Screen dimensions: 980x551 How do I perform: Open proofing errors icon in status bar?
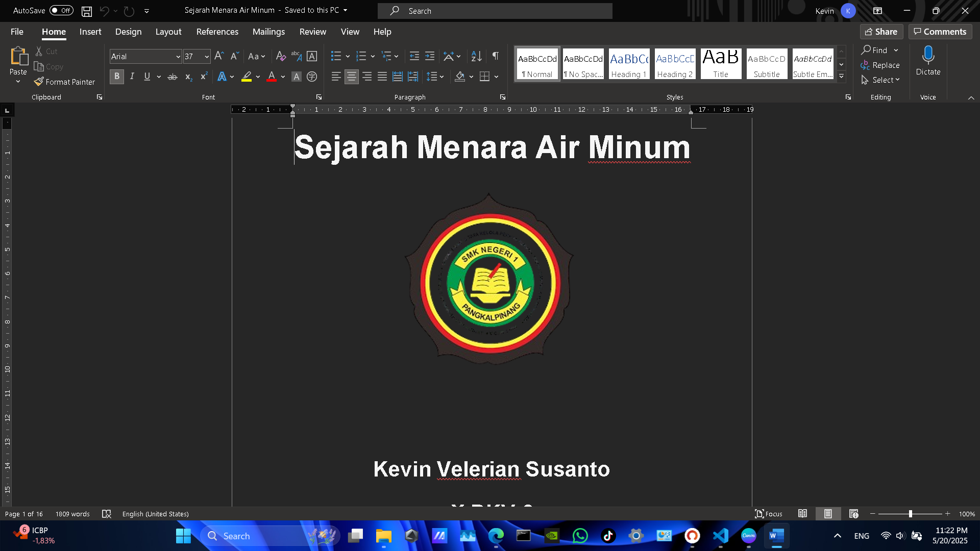tap(107, 514)
